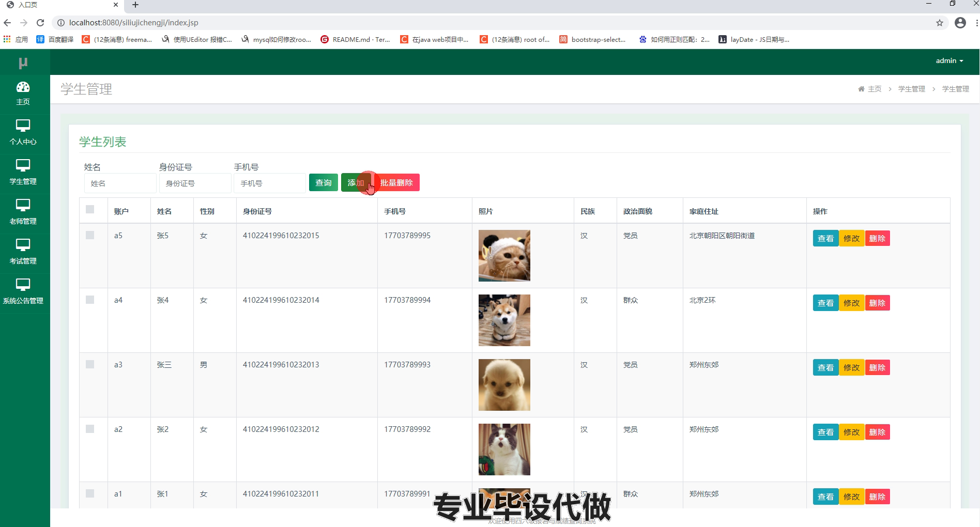Open the mysql如何修改root bookmark
This screenshot has height=527, width=980.
276,39
